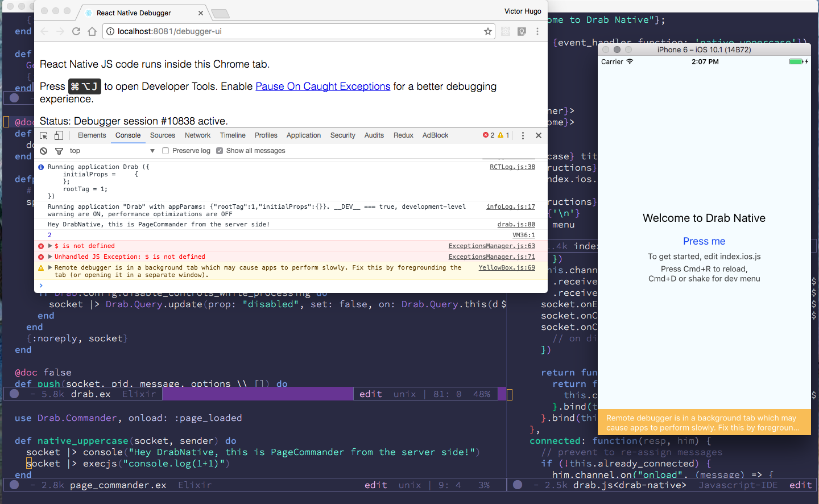The image size is (819, 504).
Task: Open the Chrome three-dot menu
Action: (x=537, y=31)
